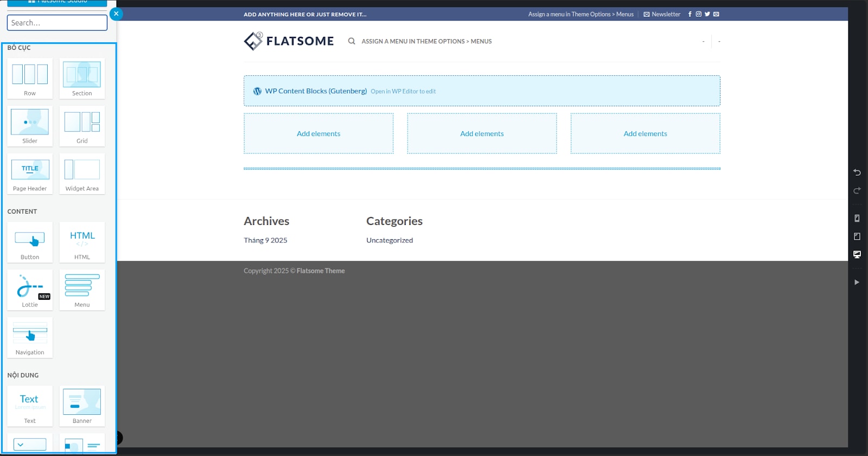Image resolution: width=868 pixels, height=456 pixels.
Task: Select the HTML content element
Action: [x=82, y=242]
